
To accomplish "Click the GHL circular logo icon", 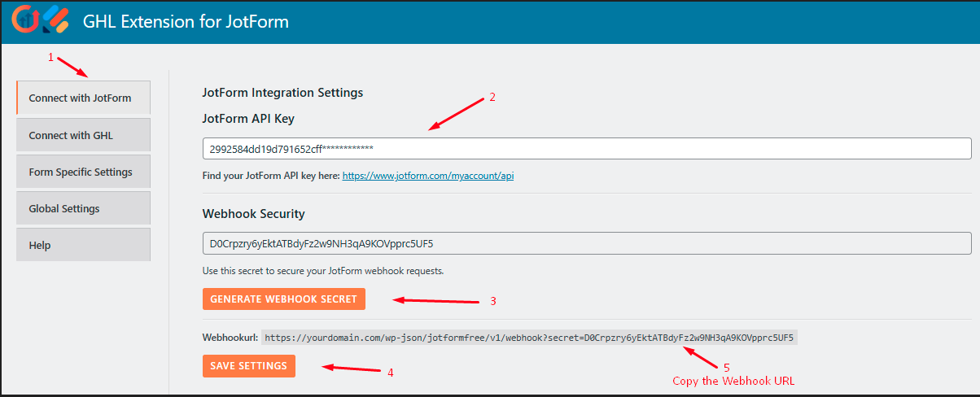I will pos(27,20).
